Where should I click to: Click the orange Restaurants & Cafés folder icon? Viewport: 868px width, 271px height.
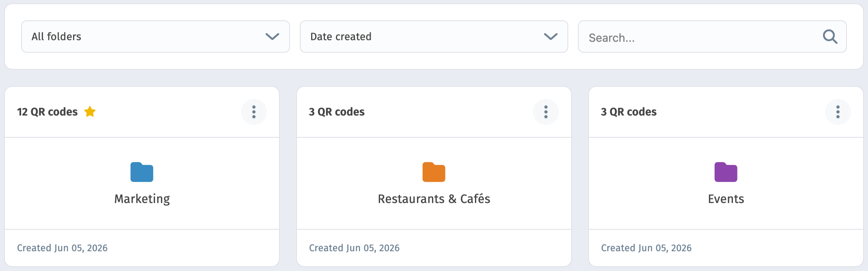click(x=434, y=172)
